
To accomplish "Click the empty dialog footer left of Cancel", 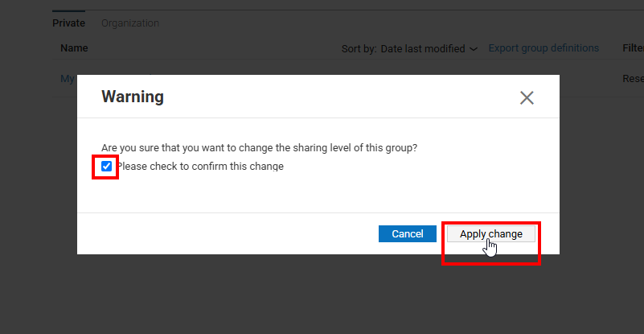I will (x=225, y=234).
